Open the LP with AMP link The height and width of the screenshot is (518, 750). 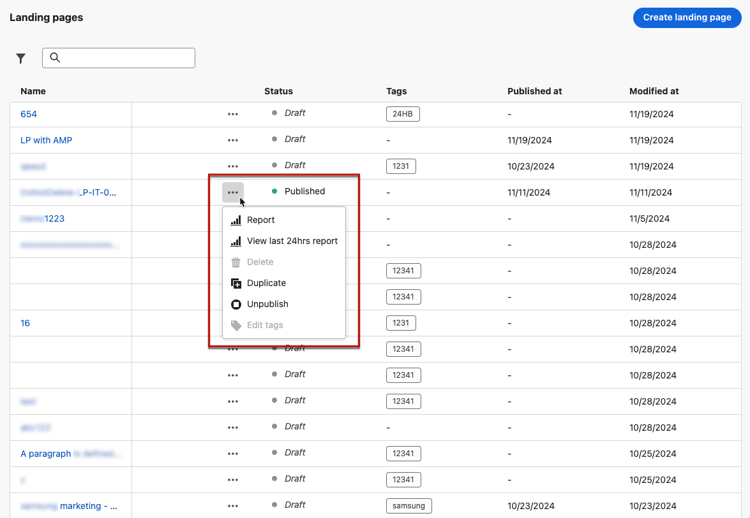coord(46,140)
